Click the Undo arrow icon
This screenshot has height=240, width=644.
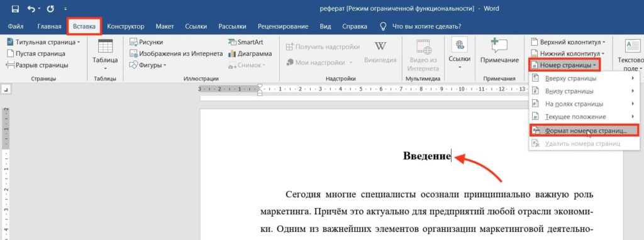31,8
